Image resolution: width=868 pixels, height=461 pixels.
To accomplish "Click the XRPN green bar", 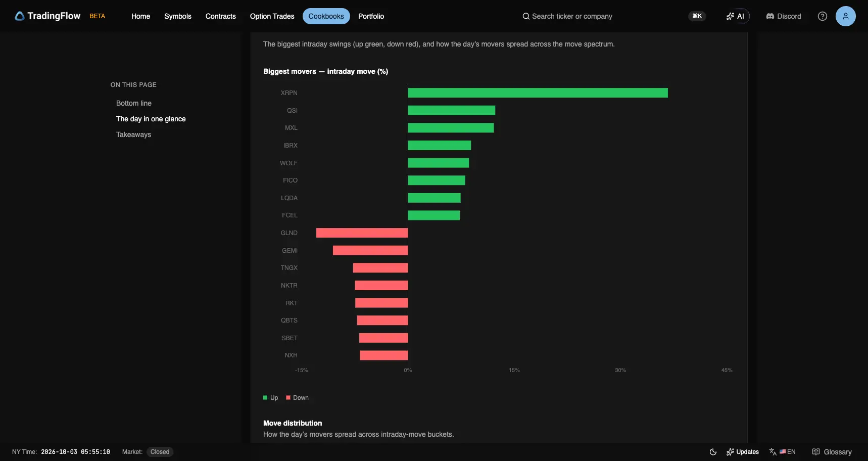I will pos(538,93).
